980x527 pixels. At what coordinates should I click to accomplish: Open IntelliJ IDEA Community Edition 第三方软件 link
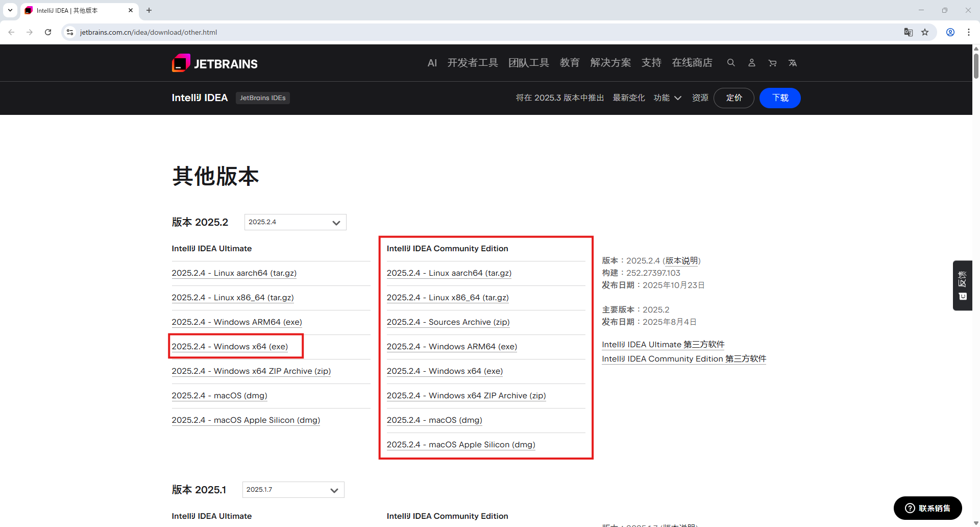pyautogui.click(x=684, y=359)
